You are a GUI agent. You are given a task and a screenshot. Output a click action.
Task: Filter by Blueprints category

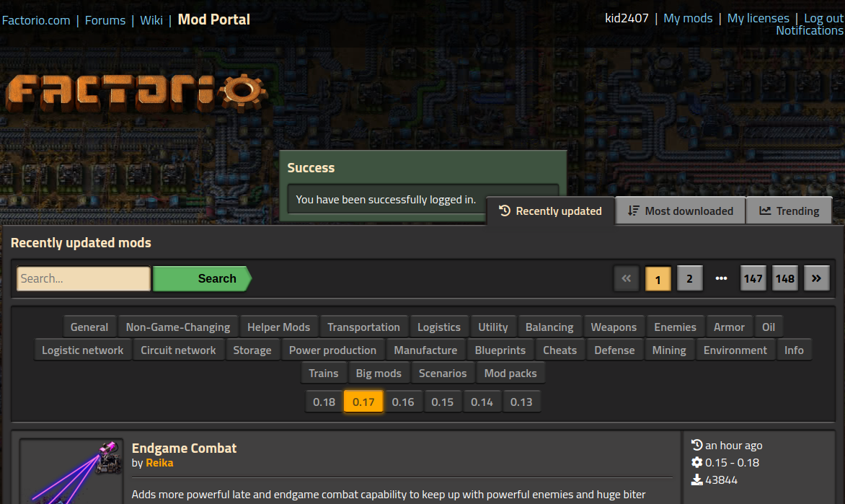pyautogui.click(x=500, y=350)
